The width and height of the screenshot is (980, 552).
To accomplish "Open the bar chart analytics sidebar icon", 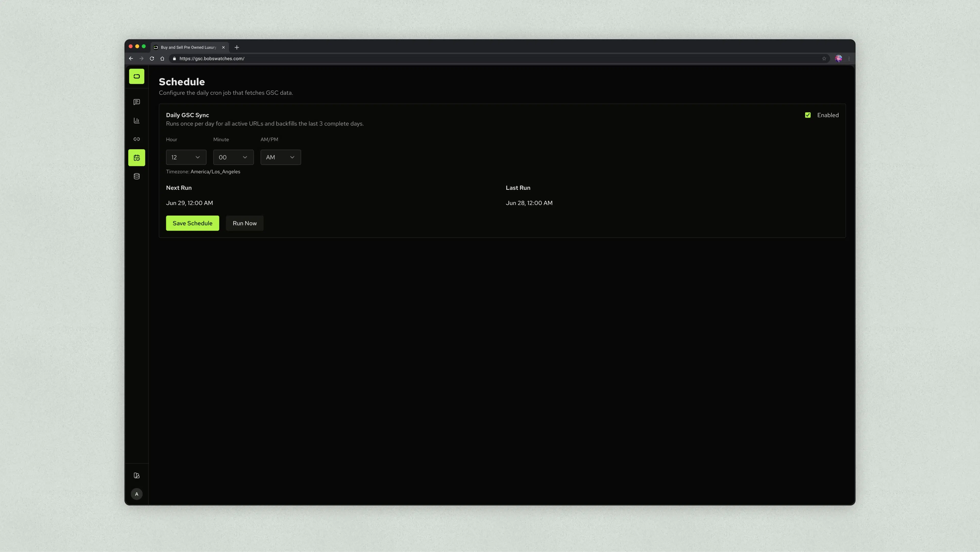I will coord(137,121).
